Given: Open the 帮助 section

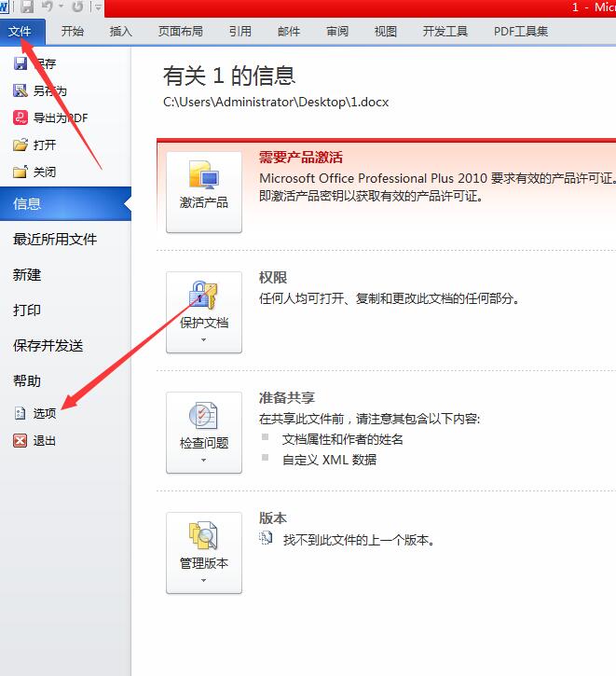Looking at the screenshot, I should (27, 380).
